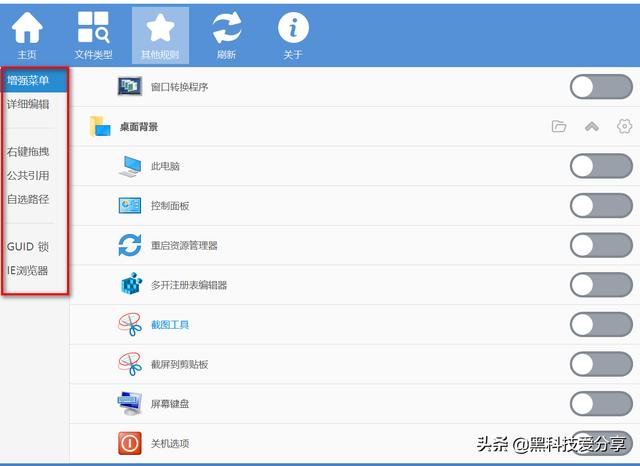The height and width of the screenshot is (466, 640).
Task: Click the 关机选项 item label
Action: (170, 444)
